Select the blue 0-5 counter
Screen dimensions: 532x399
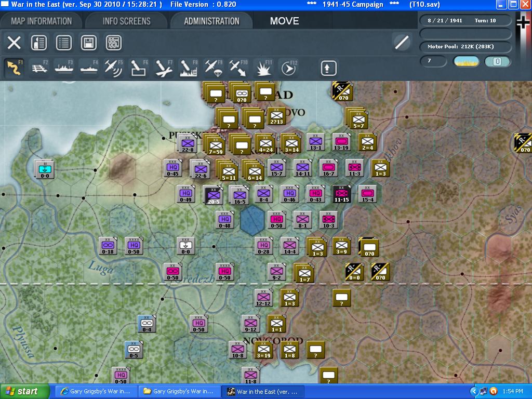[x=134, y=350]
